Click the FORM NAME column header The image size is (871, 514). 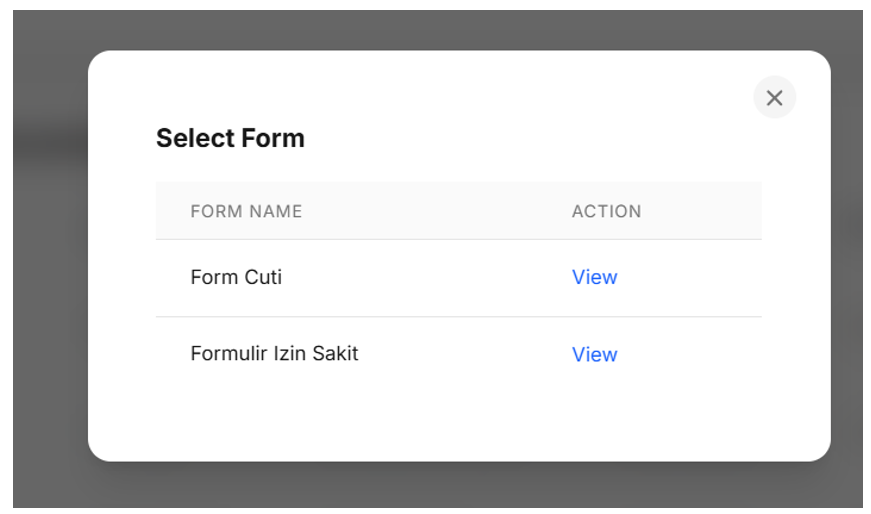coord(246,211)
